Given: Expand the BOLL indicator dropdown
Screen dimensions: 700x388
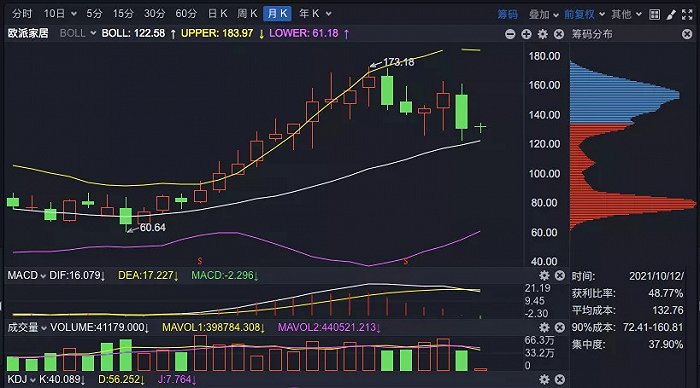Looking at the screenshot, I should coord(78,33).
